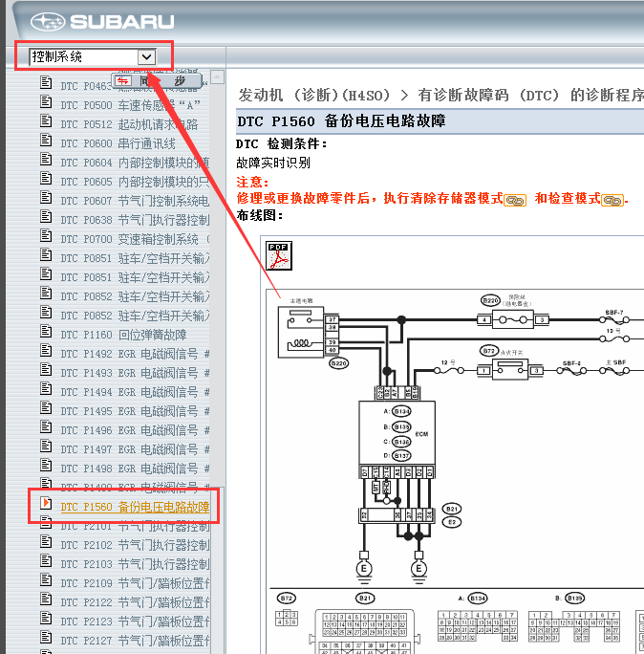Screen dimensions: 644x654
Task: Click document icon beside DTC P2109
Action: [x=46, y=580]
